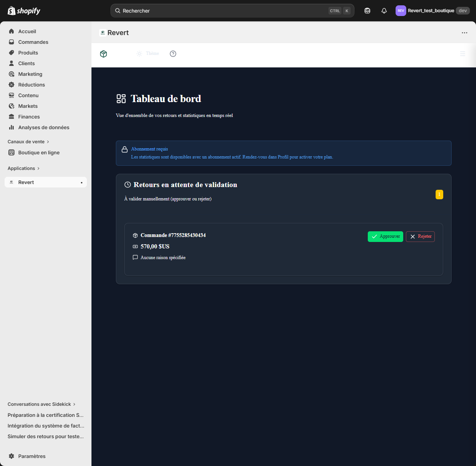476x466 pixels.
Task: Click the help question mark icon
Action: point(173,54)
